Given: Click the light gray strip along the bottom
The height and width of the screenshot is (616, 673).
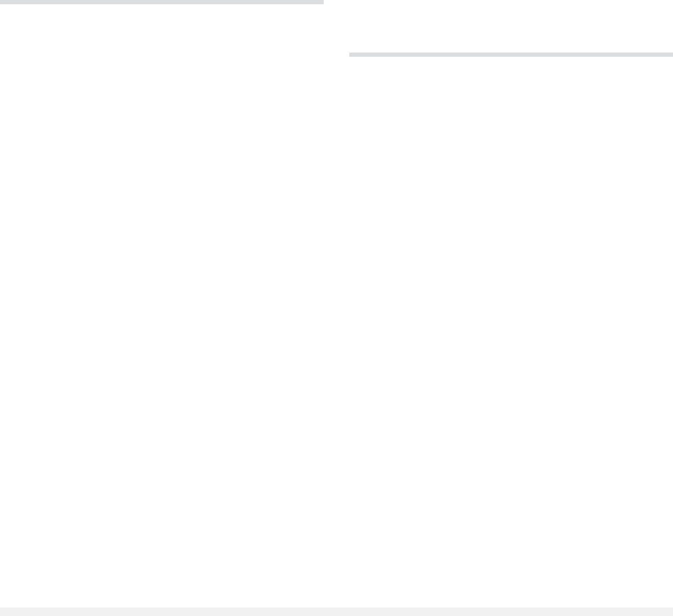Looking at the screenshot, I should pyautogui.click(x=336, y=612).
